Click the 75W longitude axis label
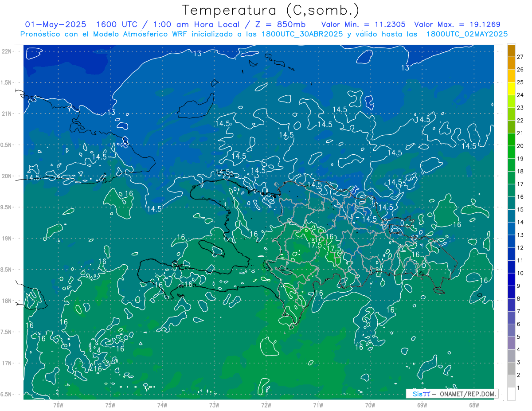 tap(110, 405)
